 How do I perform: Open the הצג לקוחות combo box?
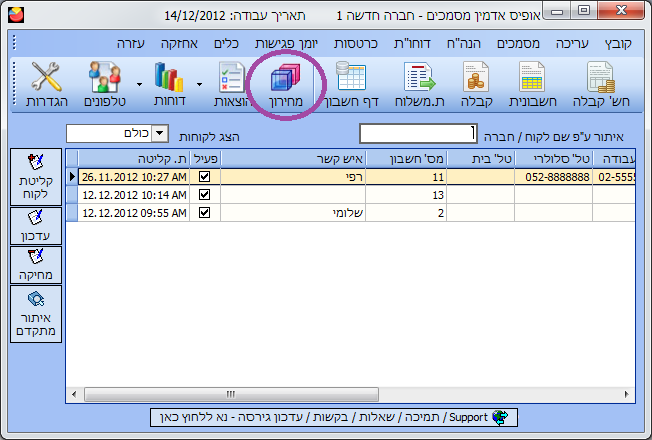[x=117, y=133]
